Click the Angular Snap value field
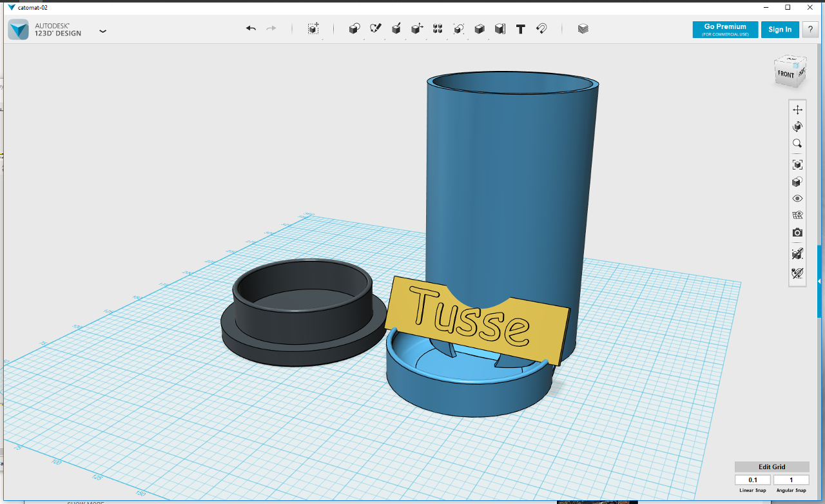The width and height of the screenshot is (825, 504). click(x=791, y=480)
